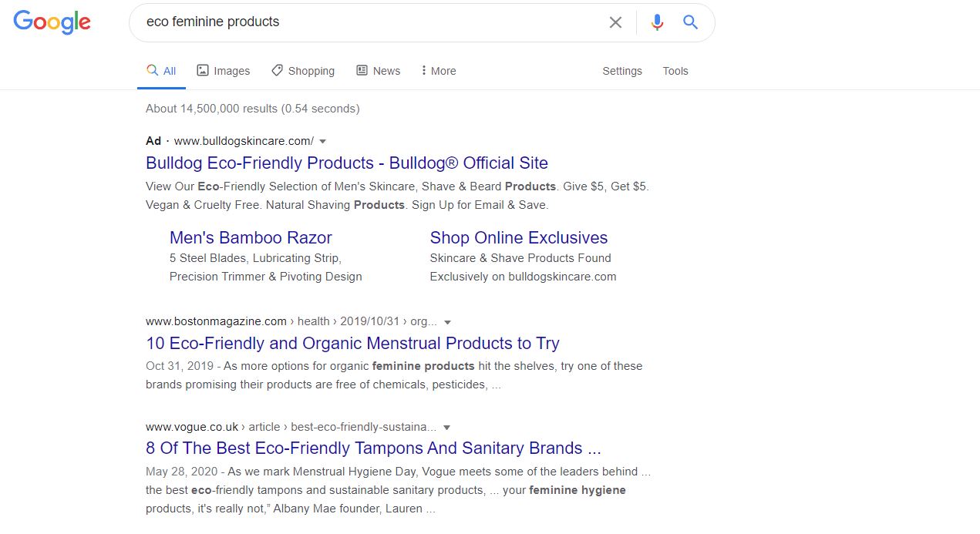Open the Bulldog Eco-Friendly Products ad link

[346, 163]
